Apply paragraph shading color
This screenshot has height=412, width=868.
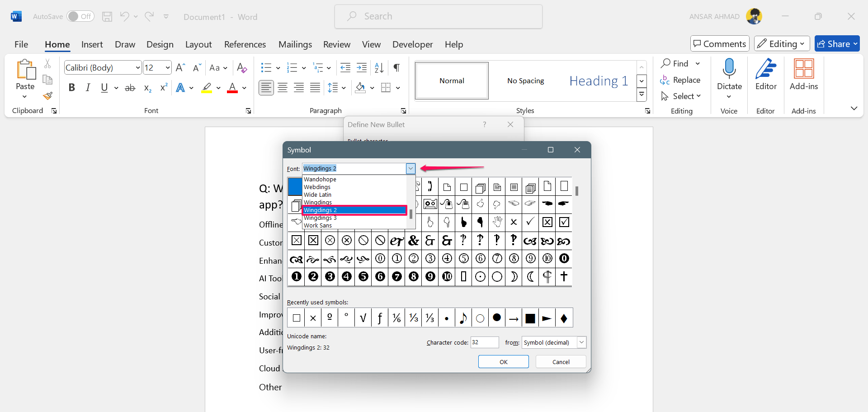[360, 88]
